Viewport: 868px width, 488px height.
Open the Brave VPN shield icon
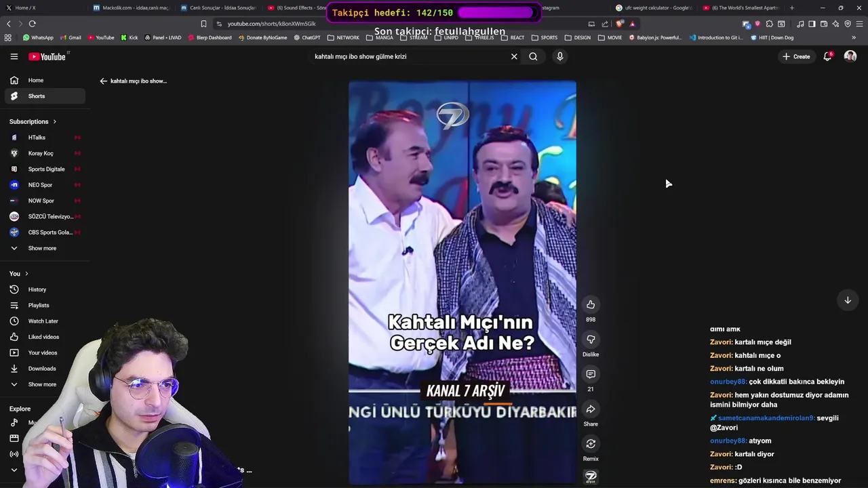tap(848, 24)
